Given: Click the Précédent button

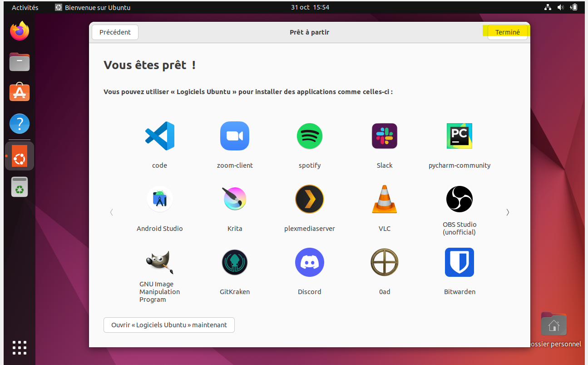Looking at the screenshot, I should [x=115, y=32].
